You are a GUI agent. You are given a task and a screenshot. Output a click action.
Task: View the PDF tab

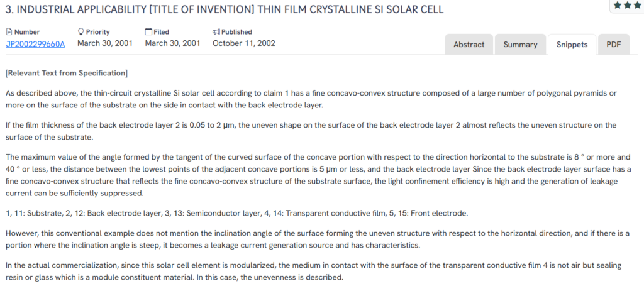pyautogui.click(x=613, y=45)
